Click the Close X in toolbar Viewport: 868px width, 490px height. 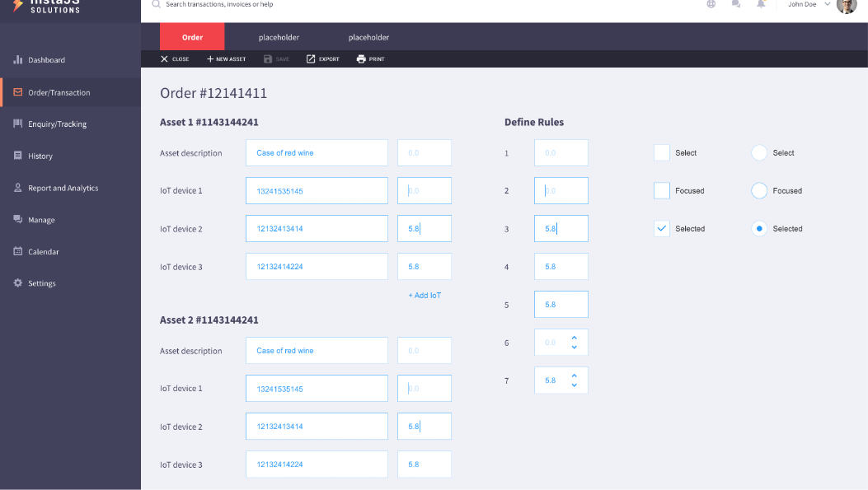pyautogui.click(x=164, y=59)
